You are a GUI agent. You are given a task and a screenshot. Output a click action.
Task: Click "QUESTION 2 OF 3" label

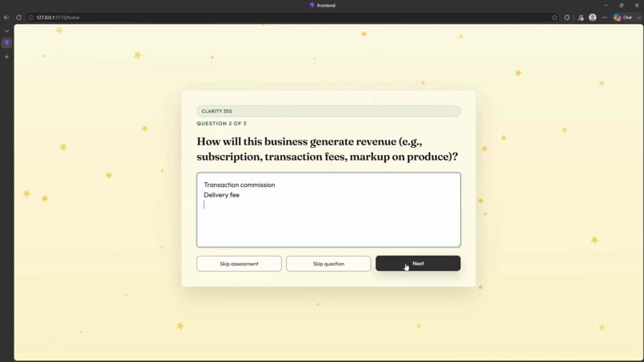pyautogui.click(x=221, y=123)
